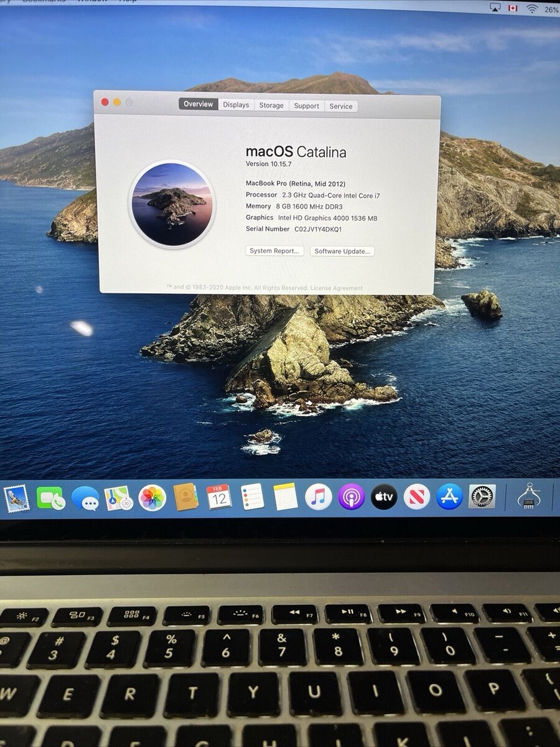The height and width of the screenshot is (747, 560).
Task: Click the Software Update button
Action: (342, 251)
